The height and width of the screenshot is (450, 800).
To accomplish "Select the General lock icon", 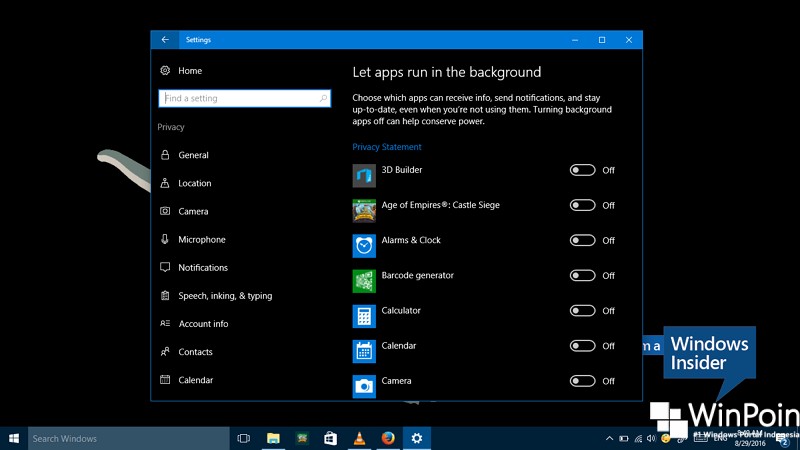I will pyautogui.click(x=165, y=155).
